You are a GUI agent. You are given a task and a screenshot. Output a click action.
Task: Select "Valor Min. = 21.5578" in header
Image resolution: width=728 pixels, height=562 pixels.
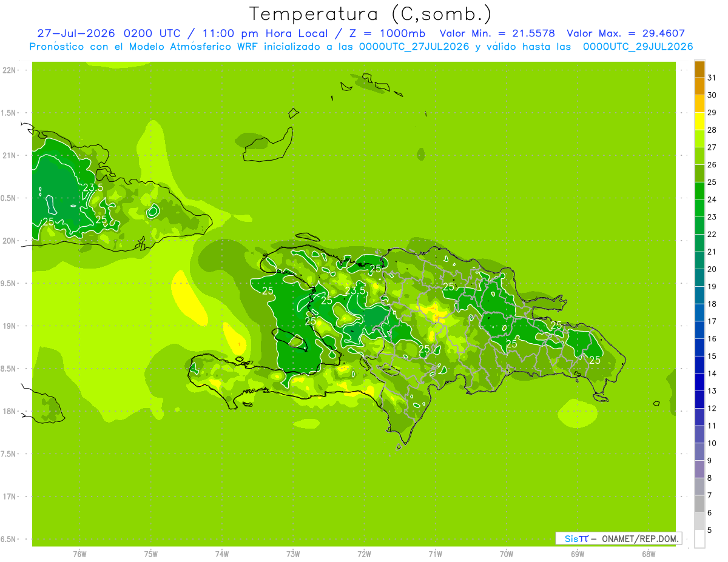tap(497, 33)
